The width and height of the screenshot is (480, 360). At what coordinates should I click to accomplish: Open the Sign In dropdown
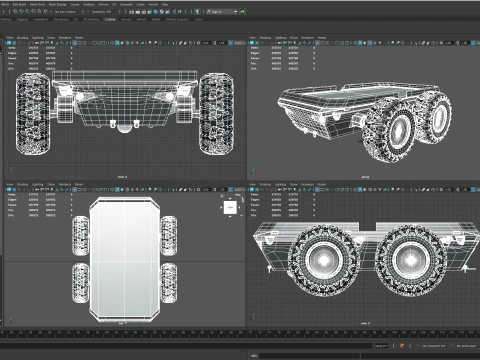pyautogui.click(x=221, y=11)
